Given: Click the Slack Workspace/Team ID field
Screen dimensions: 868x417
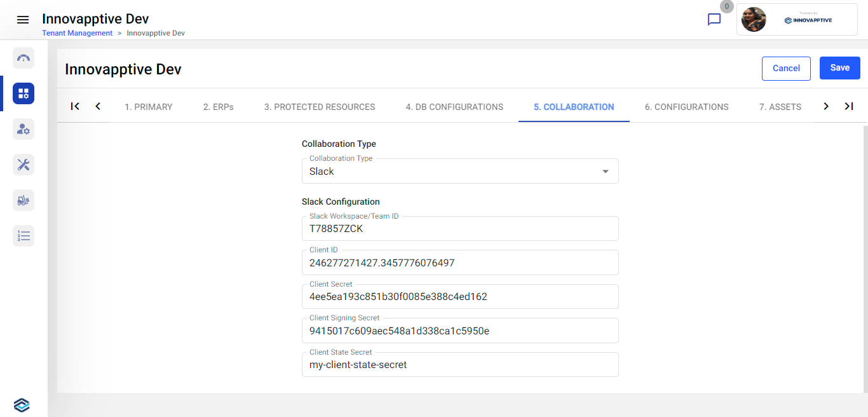Looking at the screenshot, I should pos(460,228).
